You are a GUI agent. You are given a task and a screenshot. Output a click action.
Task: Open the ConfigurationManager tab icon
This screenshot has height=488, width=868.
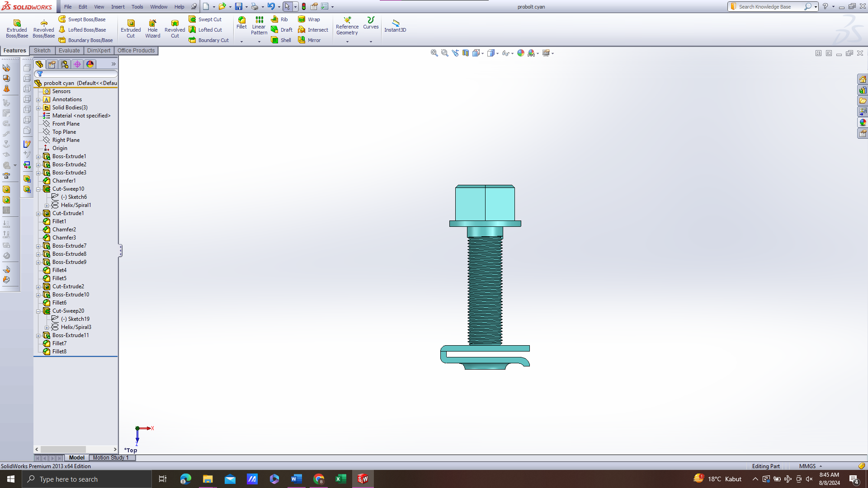(x=65, y=64)
